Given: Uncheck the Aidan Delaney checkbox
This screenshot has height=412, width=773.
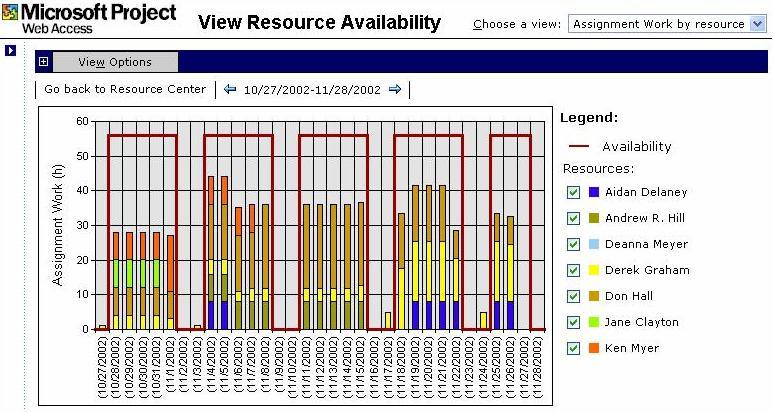Looking at the screenshot, I should [x=573, y=192].
